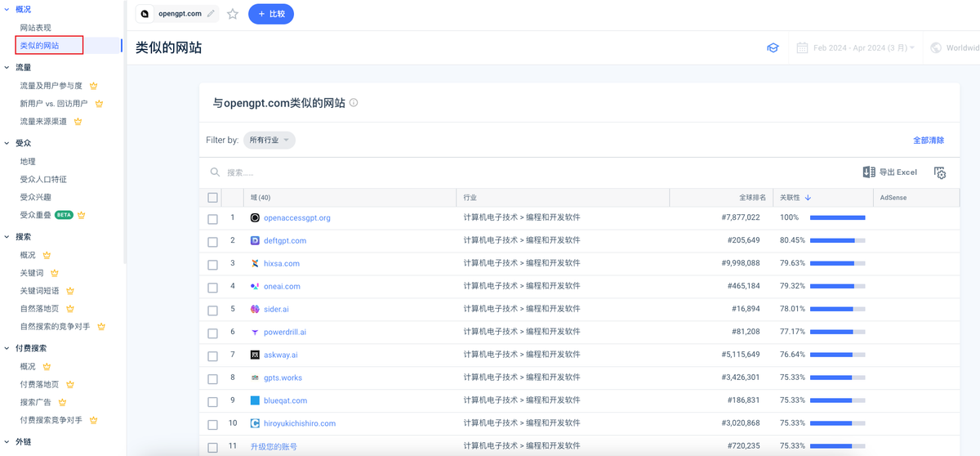Check the box for openaccessgpt.org row
The height and width of the screenshot is (456, 980).
point(213,219)
